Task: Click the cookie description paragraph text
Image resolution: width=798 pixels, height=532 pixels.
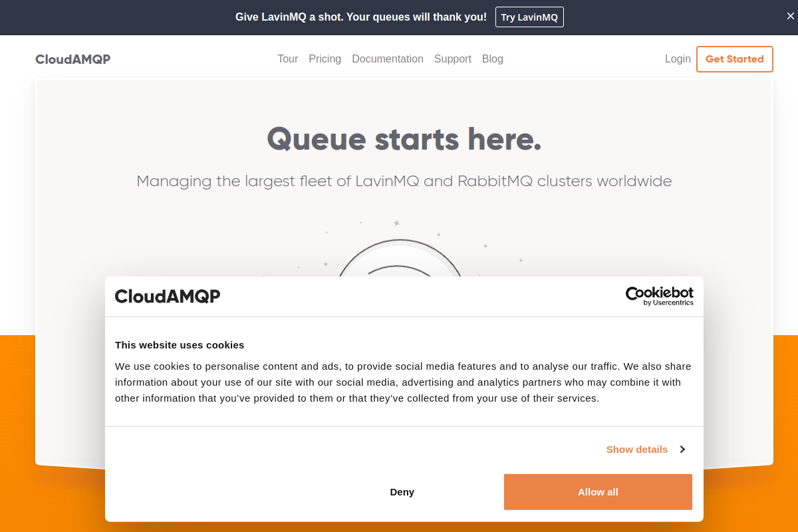Action: click(403, 382)
